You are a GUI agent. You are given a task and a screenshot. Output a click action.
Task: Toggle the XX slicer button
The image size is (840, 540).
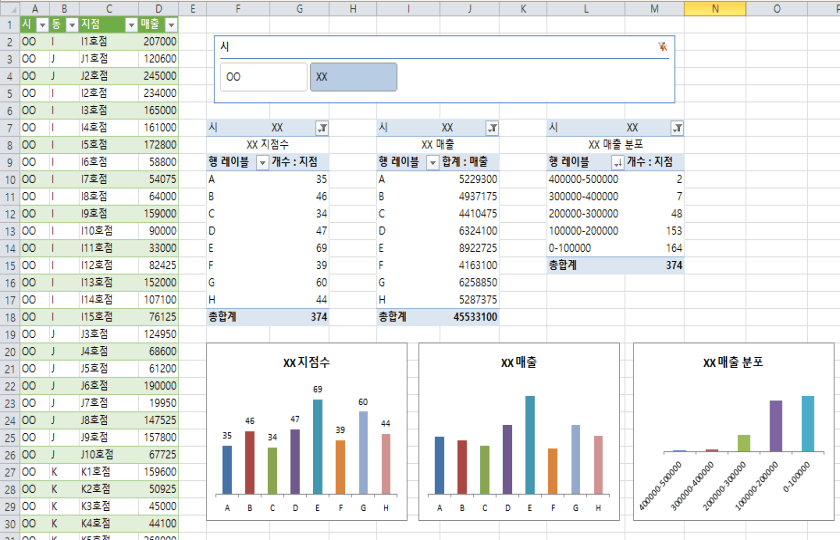pos(353,77)
